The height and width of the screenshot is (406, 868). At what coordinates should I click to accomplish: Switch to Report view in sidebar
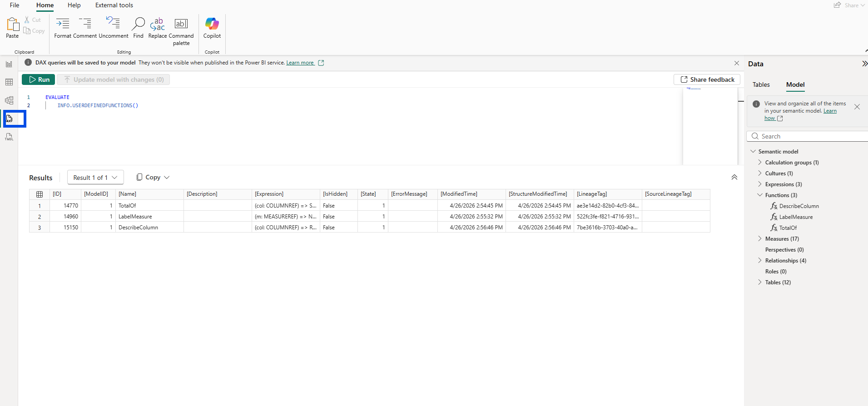[x=9, y=64]
